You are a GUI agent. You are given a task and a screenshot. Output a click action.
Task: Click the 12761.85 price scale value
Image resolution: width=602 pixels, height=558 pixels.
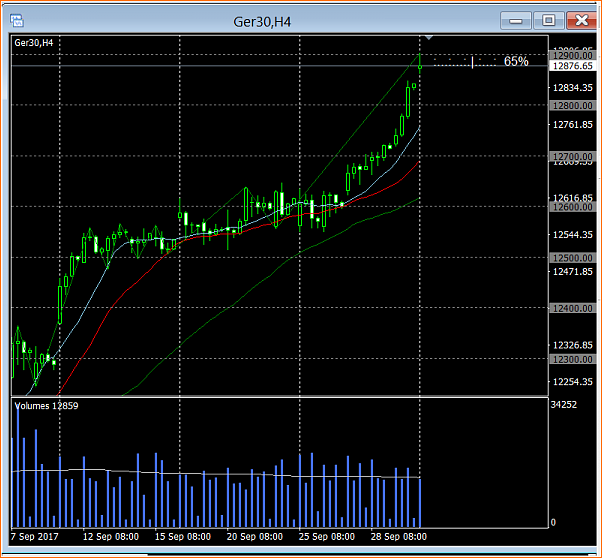[x=572, y=124]
